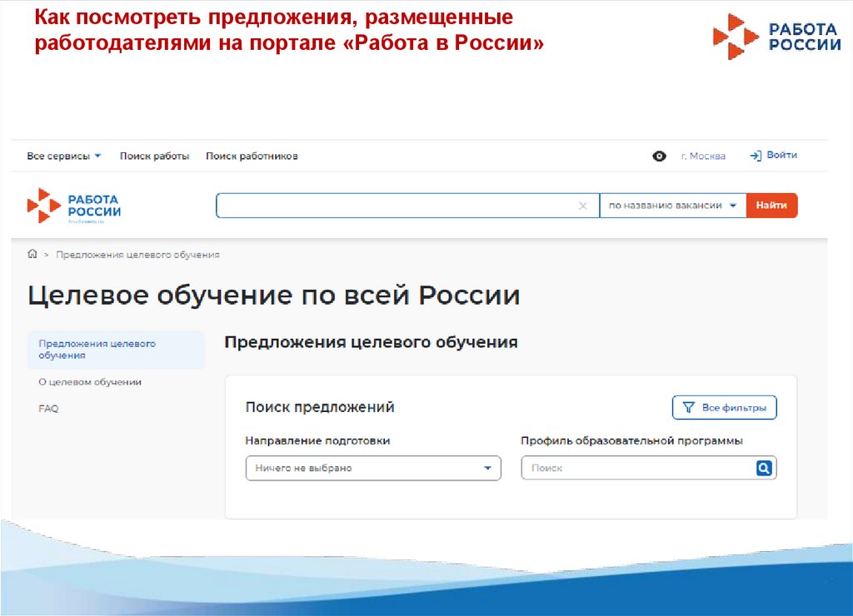Open the FAQ sidebar item
Screen dimensions: 853x616
pos(48,409)
